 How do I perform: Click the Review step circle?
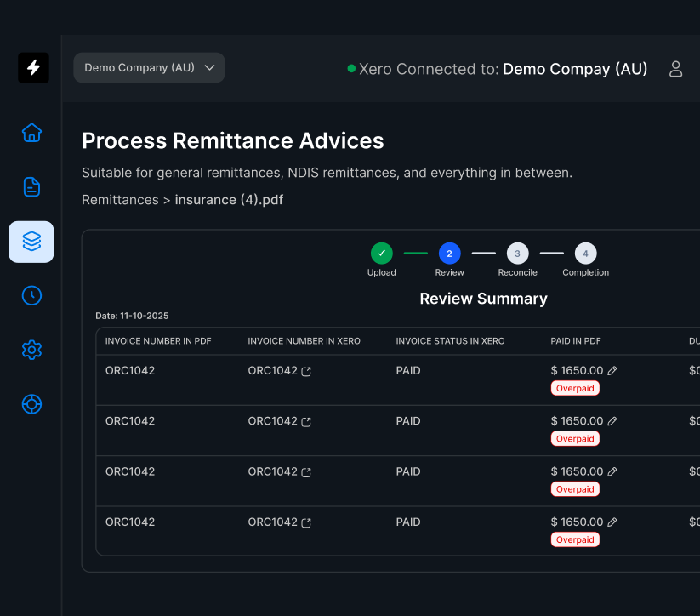450,254
